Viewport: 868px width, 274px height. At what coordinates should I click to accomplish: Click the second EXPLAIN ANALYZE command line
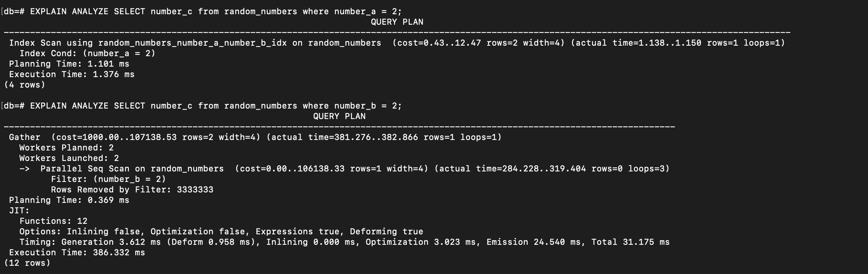203,106
